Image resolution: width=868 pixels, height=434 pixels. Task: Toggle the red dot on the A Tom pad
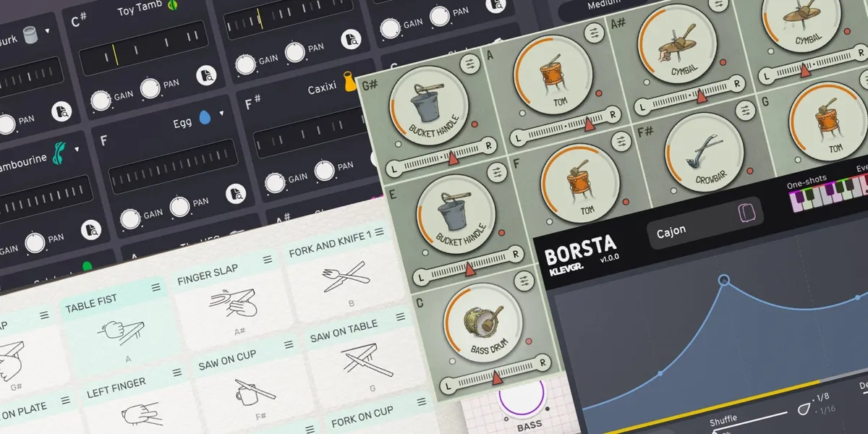click(598, 94)
